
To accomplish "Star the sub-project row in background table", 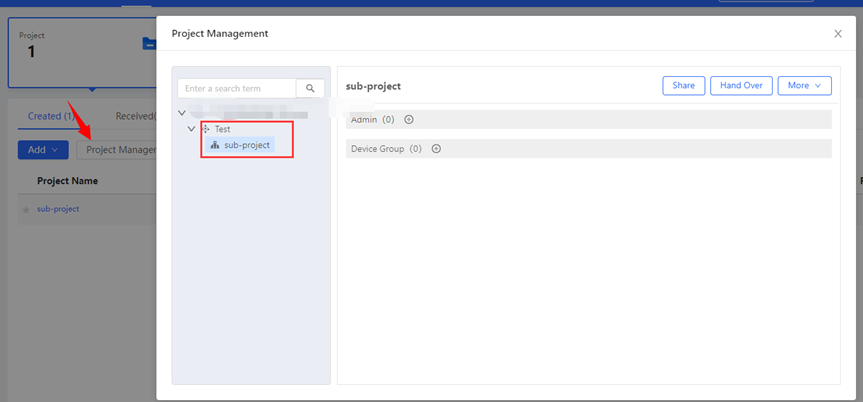I will pos(25,210).
